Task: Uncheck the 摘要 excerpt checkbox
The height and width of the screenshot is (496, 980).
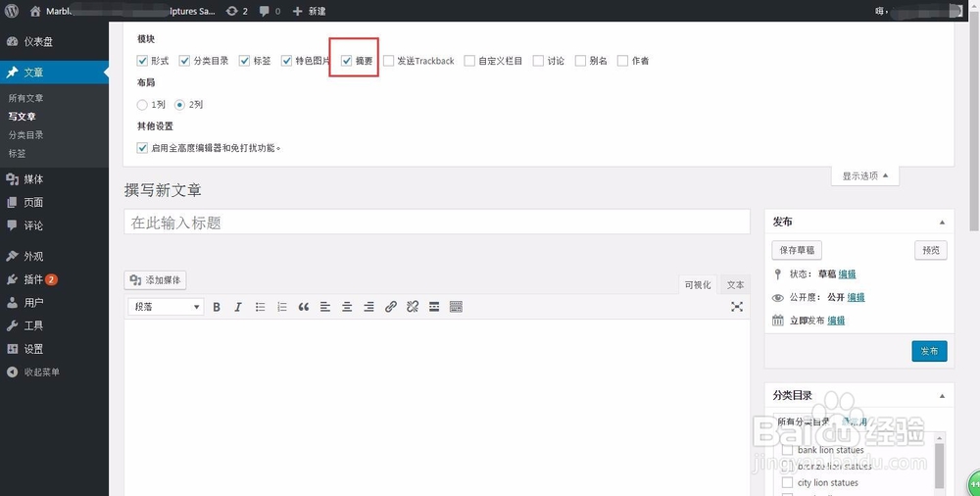Action: (347, 61)
